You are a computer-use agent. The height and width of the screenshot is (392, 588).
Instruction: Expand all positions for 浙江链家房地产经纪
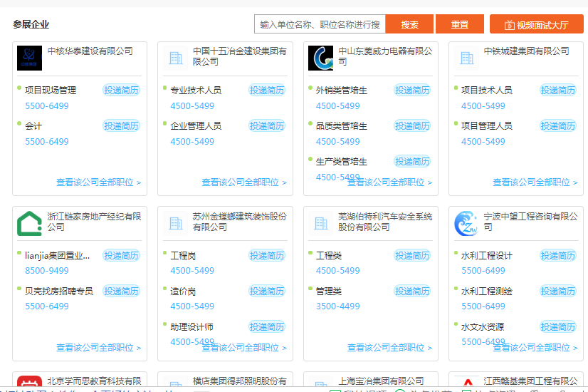98,348
